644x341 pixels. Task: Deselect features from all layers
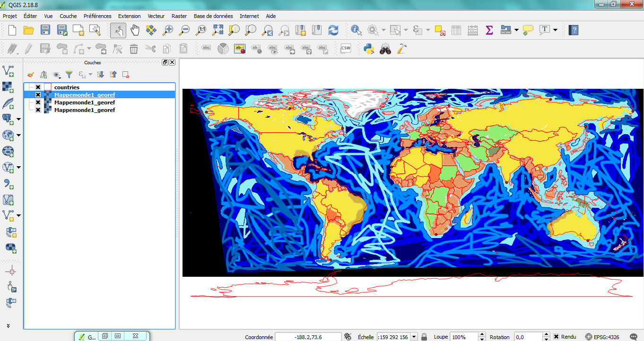pos(440,30)
